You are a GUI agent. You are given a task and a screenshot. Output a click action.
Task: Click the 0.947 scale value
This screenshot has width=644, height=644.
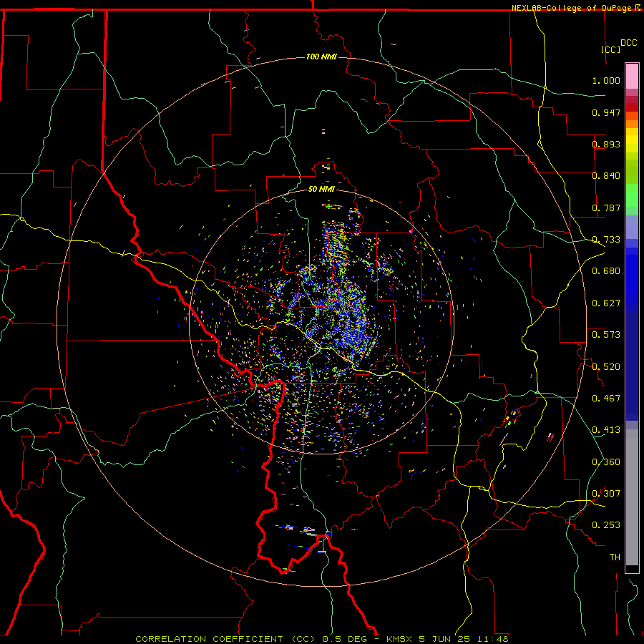click(606, 112)
